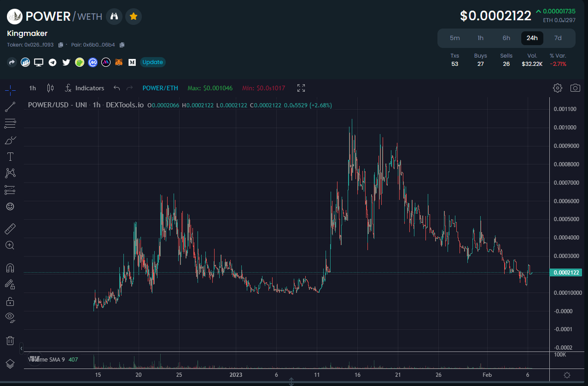Toggle the favorite star for POWER/WETH
The image size is (588, 386).
(x=133, y=17)
